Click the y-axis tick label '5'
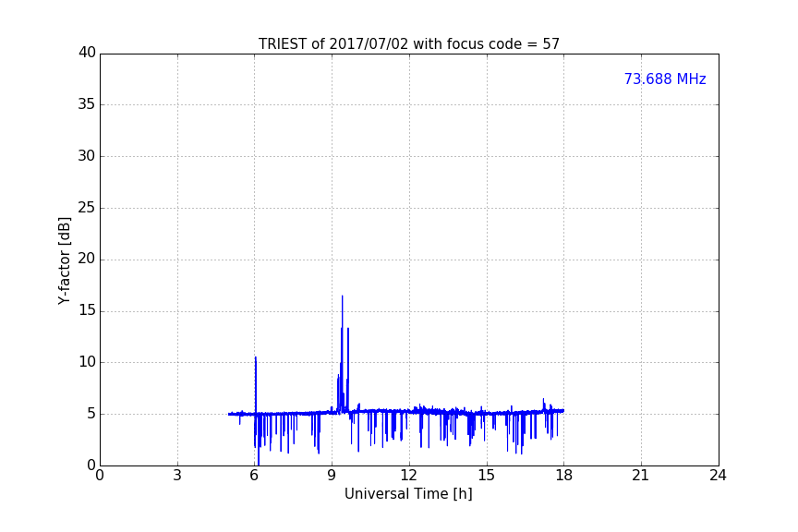The width and height of the screenshot is (798, 532). 91,414
